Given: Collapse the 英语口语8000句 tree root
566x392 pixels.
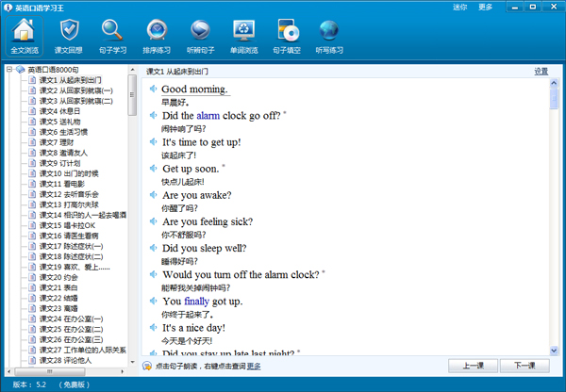Looking at the screenshot, I should (x=8, y=70).
